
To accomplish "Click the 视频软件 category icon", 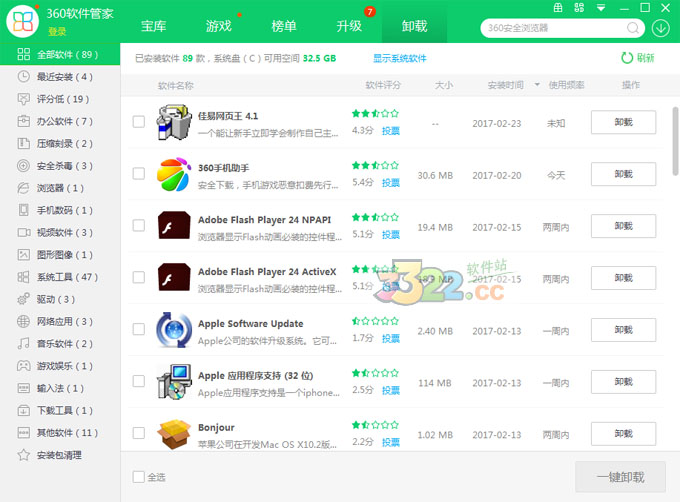I will click(24, 232).
